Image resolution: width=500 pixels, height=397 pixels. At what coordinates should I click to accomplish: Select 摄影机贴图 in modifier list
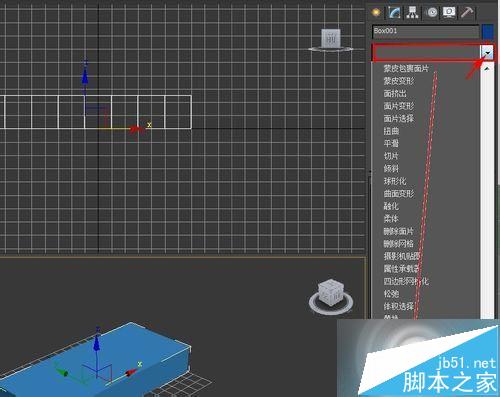pyautogui.click(x=402, y=256)
